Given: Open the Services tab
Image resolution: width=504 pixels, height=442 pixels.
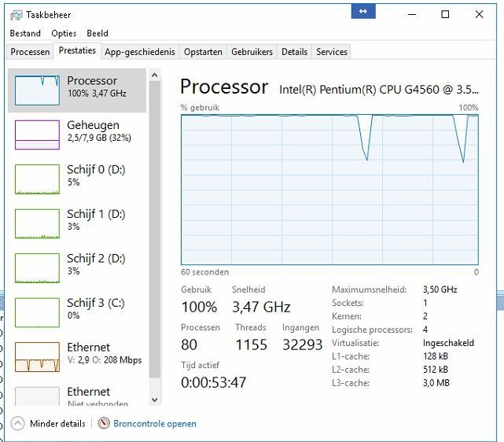Looking at the screenshot, I should tap(331, 52).
